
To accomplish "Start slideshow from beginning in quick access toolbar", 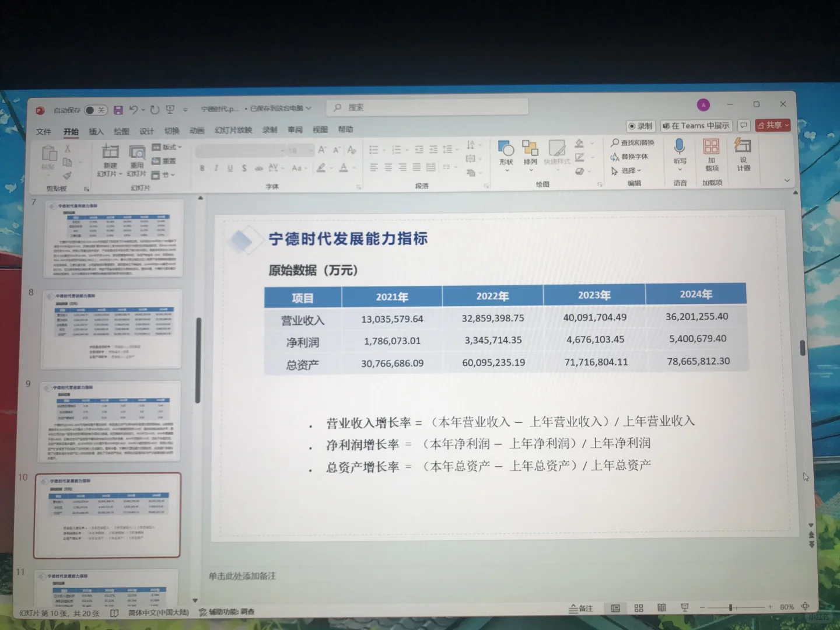I will 170,110.
